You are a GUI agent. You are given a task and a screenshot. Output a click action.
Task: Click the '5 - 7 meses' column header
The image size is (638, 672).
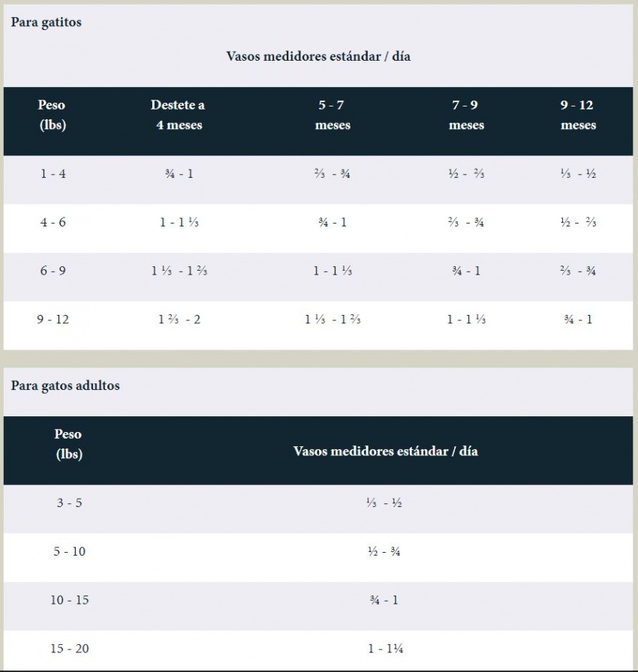pyautogui.click(x=333, y=115)
